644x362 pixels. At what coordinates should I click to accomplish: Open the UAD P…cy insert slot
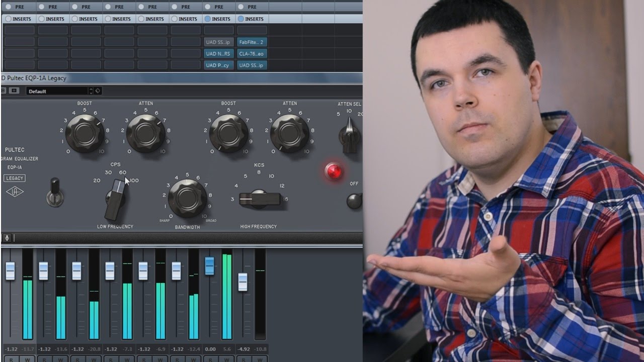coord(219,65)
